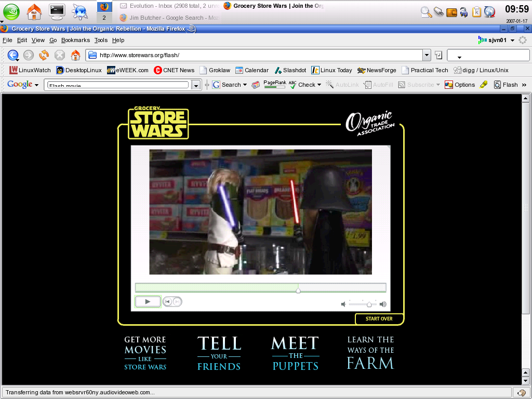Open the digg / Linux/Unix bookmark

pos(481,70)
